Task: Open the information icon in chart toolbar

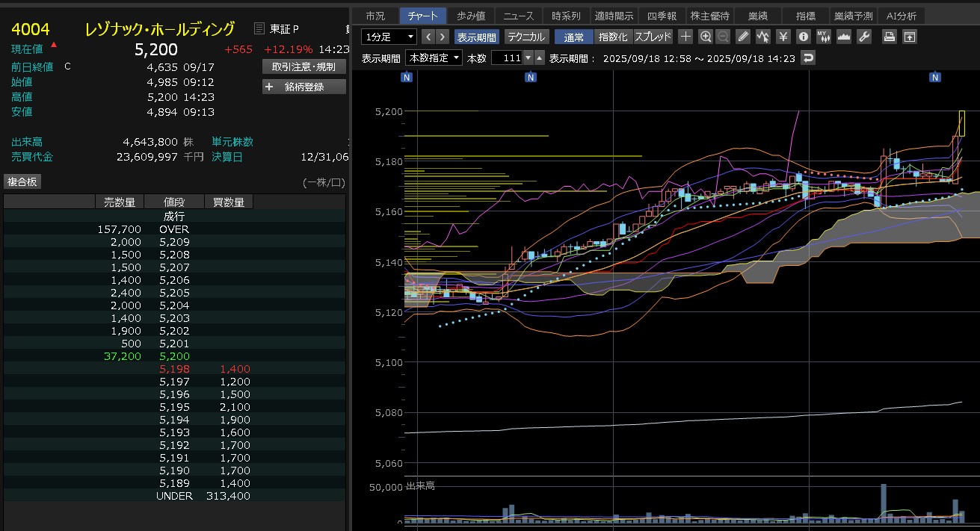Action: pyautogui.click(x=804, y=36)
